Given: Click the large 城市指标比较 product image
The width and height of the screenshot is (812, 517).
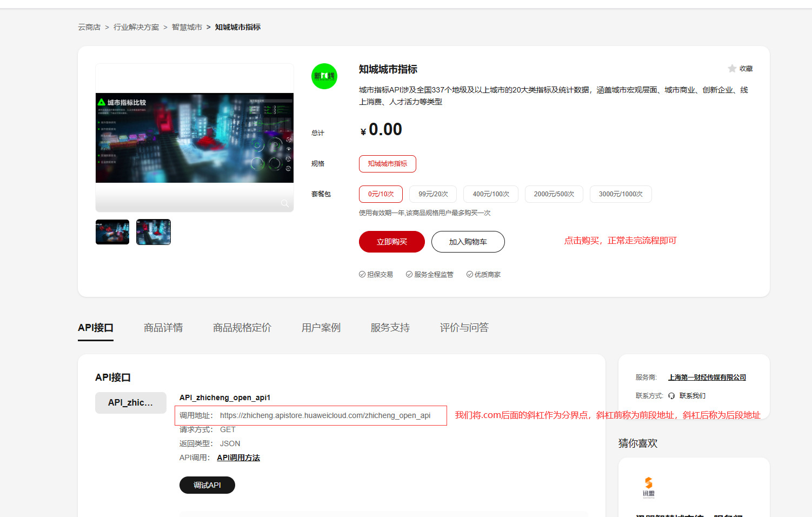Looking at the screenshot, I should click(x=195, y=138).
